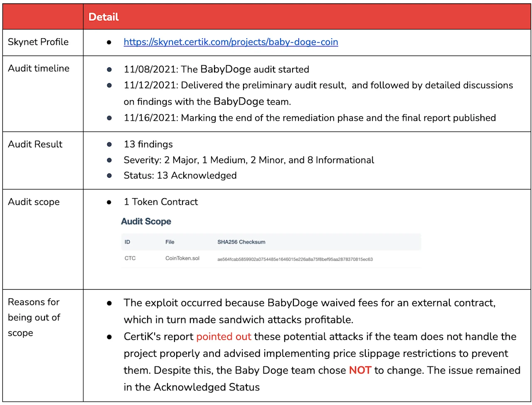Click the 'File' column header
532x405 pixels.
pos(170,242)
